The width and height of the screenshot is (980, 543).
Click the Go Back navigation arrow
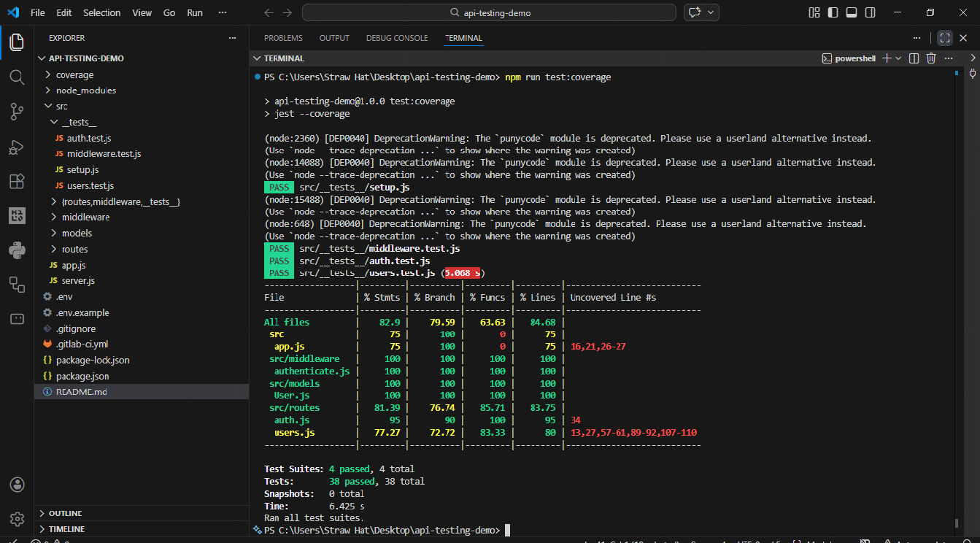click(269, 12)
